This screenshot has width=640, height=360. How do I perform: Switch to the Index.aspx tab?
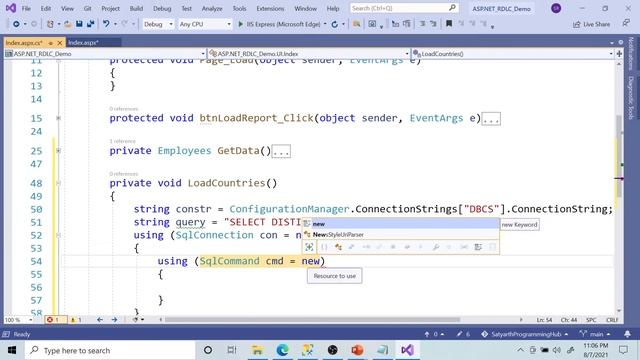coord(83,42)
